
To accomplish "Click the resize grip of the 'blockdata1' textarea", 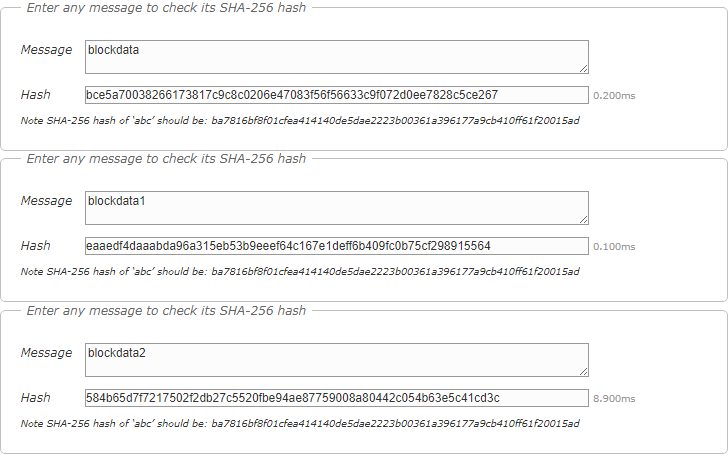I will pos(583,219).
